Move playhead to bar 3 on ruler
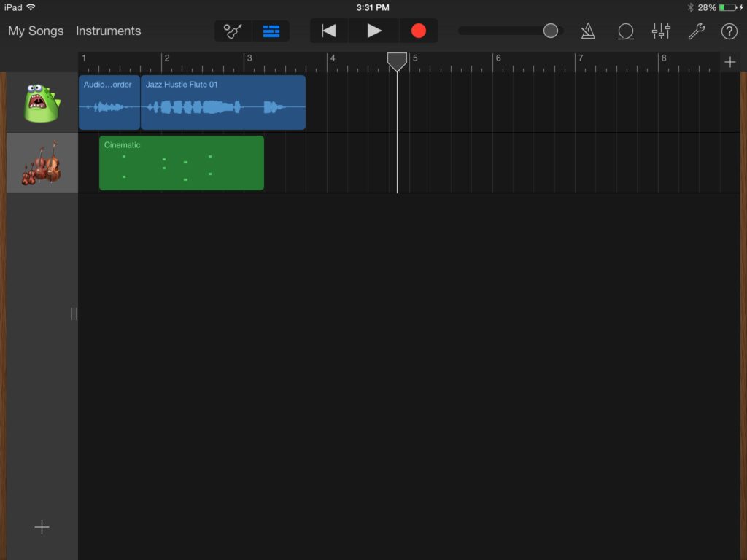The width and height of the screenshot is (747, 560). click(249, 58)
